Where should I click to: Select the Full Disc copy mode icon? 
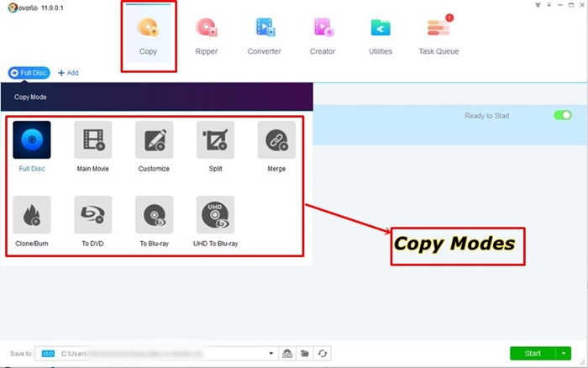[x=32, y=140]
